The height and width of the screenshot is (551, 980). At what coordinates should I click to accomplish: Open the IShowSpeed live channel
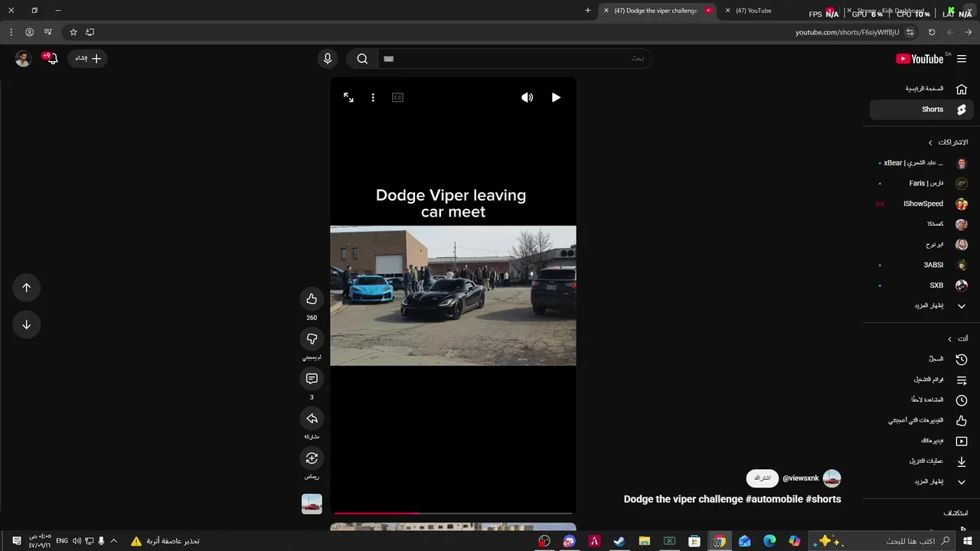pos(922,204)
